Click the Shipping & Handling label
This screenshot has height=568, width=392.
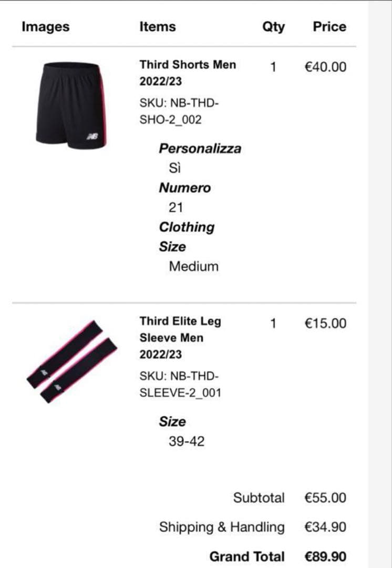pos(222,527)
